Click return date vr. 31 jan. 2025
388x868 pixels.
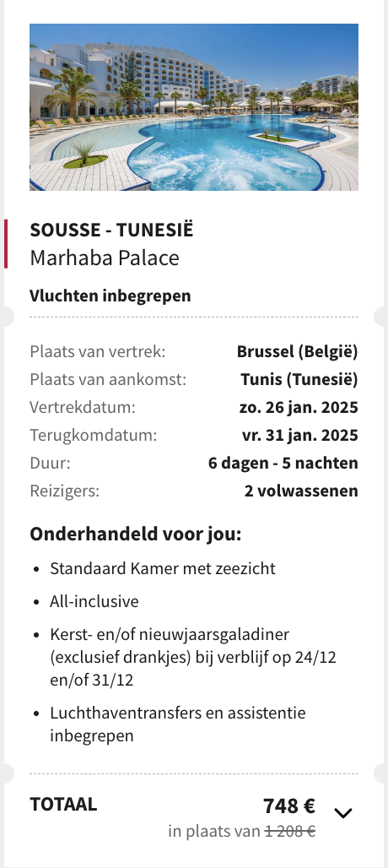[299, 435]
